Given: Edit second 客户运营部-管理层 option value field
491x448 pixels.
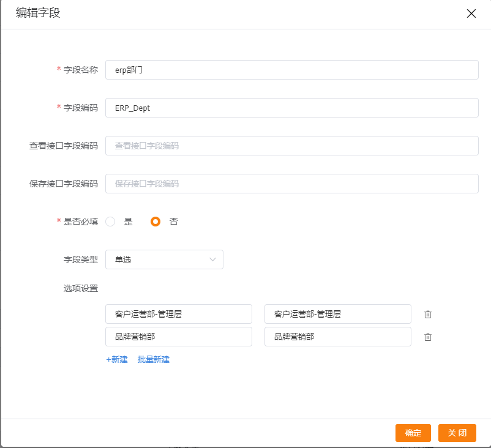Looking at the screenshot, I should tap(337, 314).
